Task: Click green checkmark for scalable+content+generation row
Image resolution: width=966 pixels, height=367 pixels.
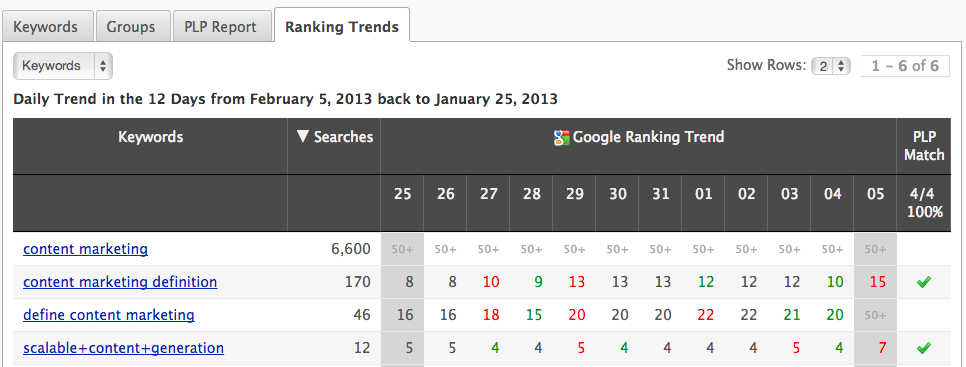Action: pyautogui.click(x=923, y=349)
